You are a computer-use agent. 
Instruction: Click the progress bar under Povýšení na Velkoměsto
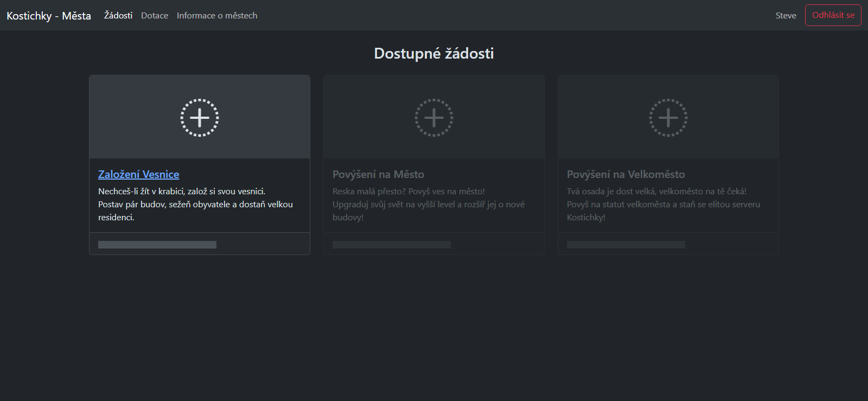(626, 245)
